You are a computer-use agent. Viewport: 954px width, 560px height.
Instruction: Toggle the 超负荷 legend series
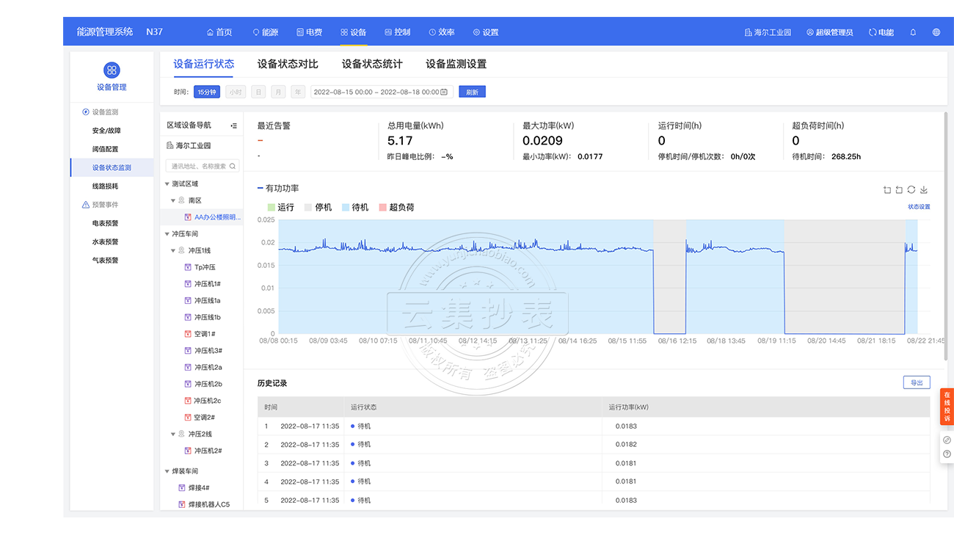coord(396,208)
